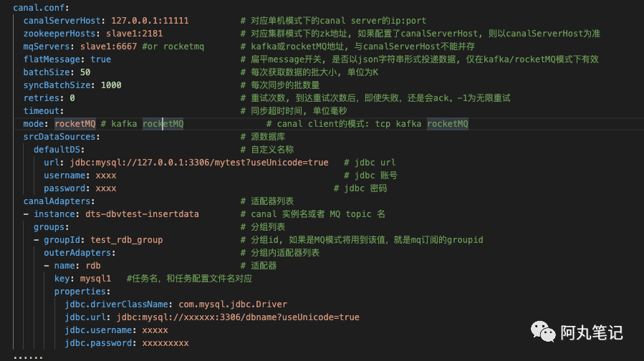Click the groupId value test_rdb_group
Image resolution: width=644 pixels, height=361 pixels.
[127, 240]
